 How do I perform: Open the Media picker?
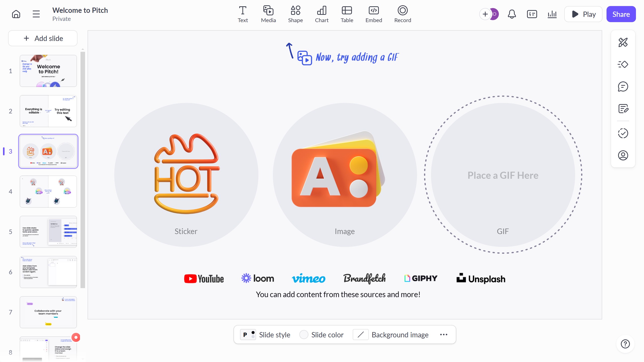[x=268, y=14]
